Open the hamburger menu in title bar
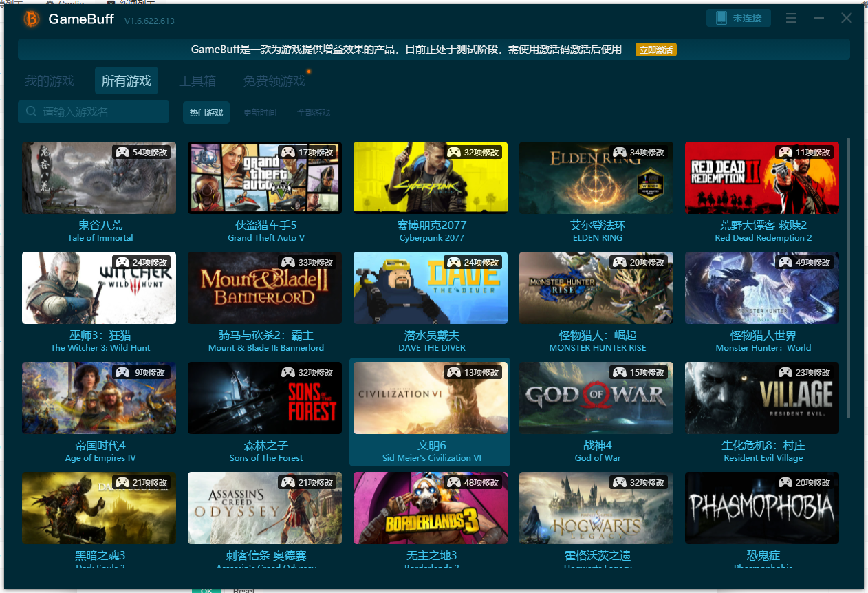 (791, 18)
